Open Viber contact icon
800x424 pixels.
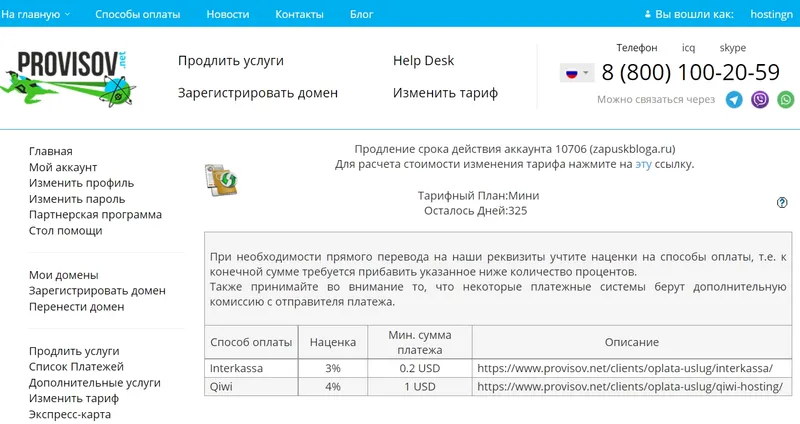[x=760, y=99]
